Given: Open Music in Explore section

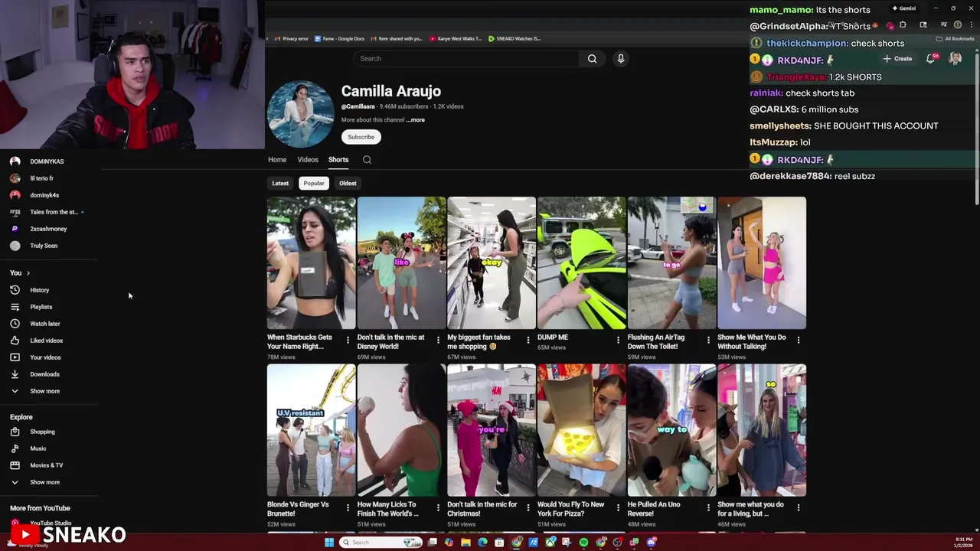Looking at the screenshot, I should [28, 448].
